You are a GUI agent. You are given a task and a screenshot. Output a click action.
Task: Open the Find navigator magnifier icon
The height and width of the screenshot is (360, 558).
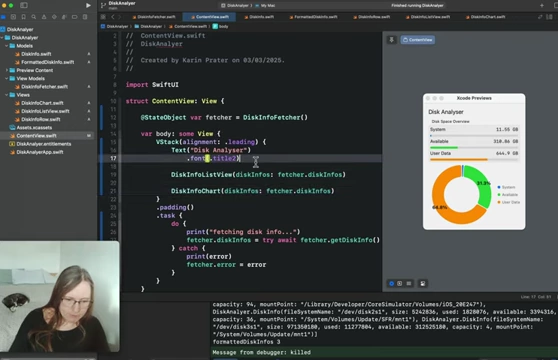[x=33, y=17]
